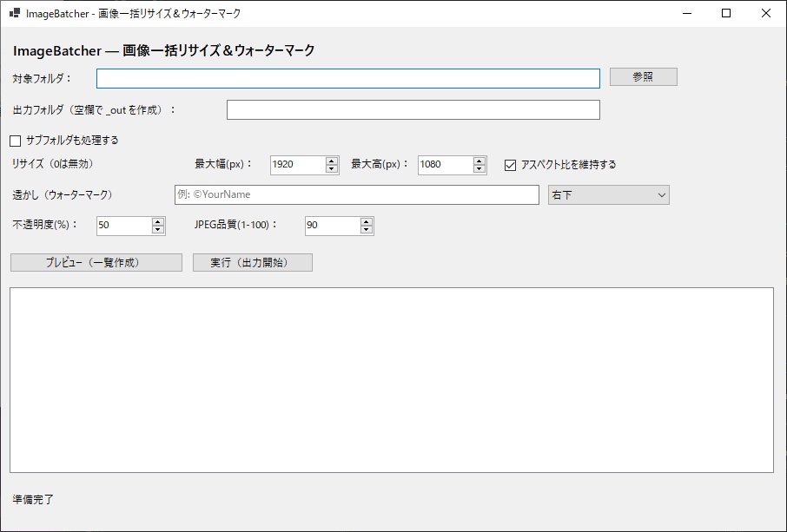This screenshot has height=532, width=787.
Task: Click the 対象フォルダ input field
Action: (347, 77)
